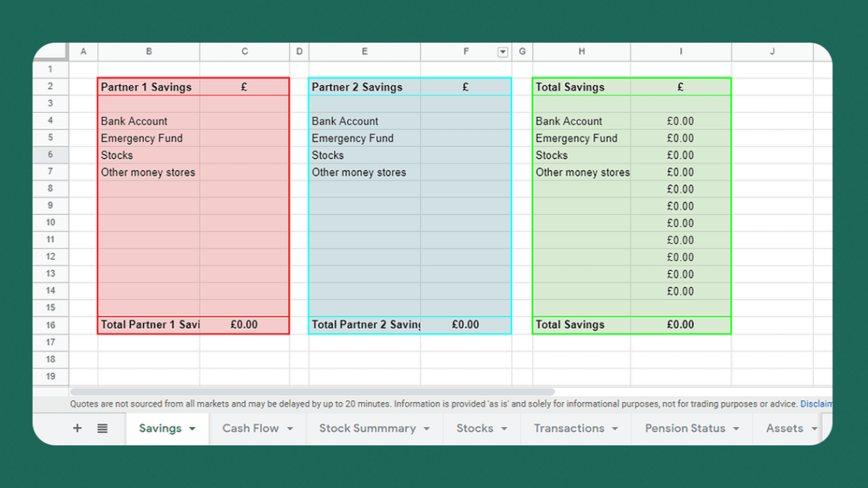Screen dimensions: 868x488
Task: Select the 'Partner 2 Savings' header cell
Action: tap(365, 87)
